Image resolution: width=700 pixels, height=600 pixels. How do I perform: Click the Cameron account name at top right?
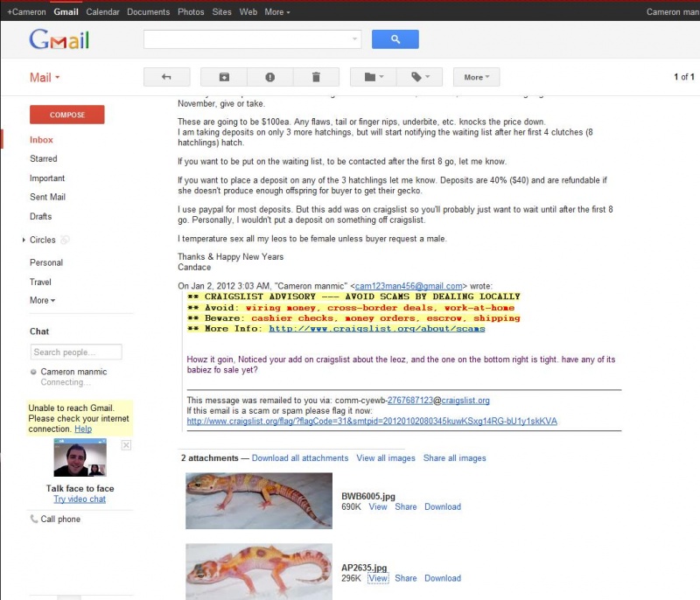pyautogui.click(x=673, y=12)
